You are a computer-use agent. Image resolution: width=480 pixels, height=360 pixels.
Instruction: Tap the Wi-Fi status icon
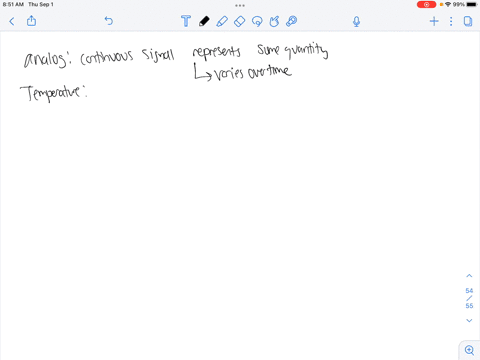(x=448, y=5)
